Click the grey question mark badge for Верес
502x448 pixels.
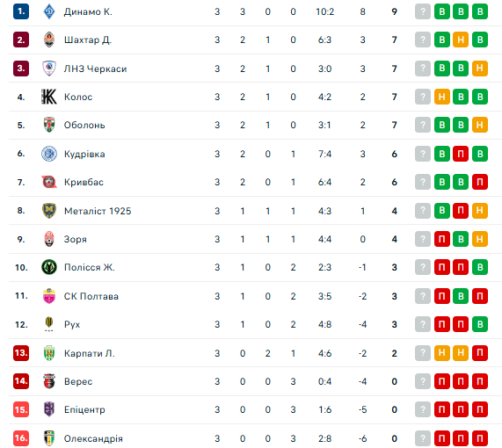pos(423,381)
